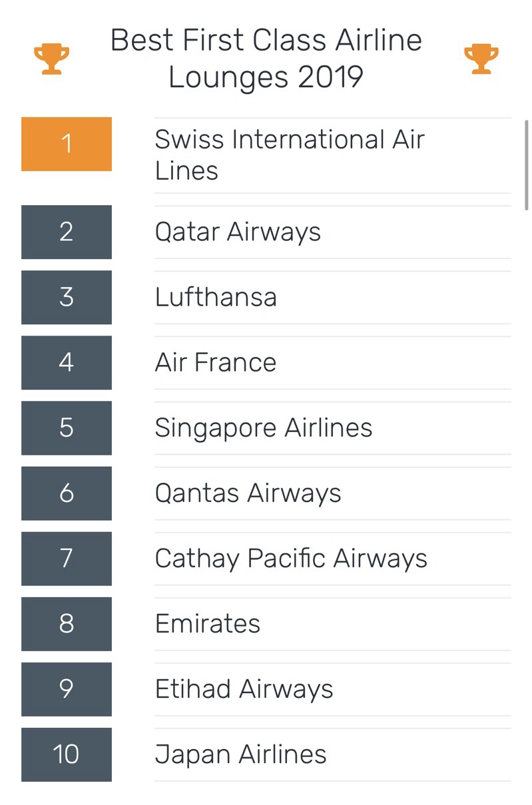Open Cathay Pacific Airways entry

(x=291, y=558)
